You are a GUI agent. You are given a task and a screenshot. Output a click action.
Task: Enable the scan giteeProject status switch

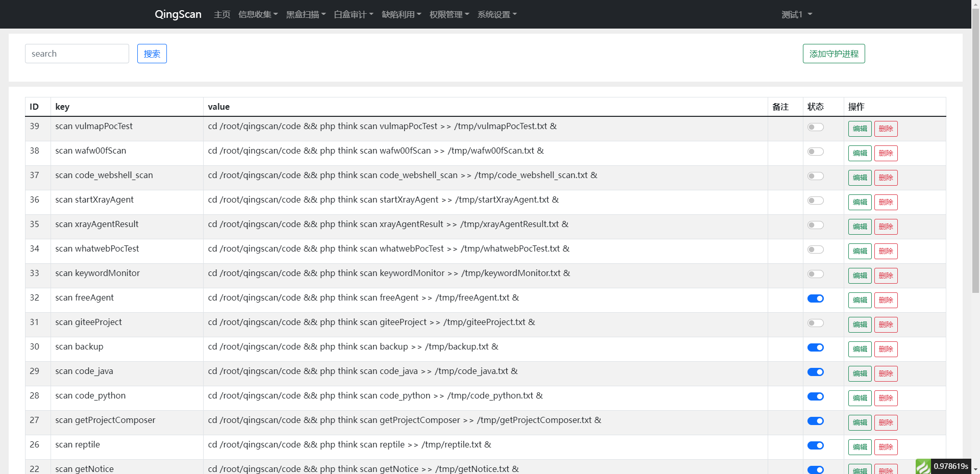click(816, 323)
